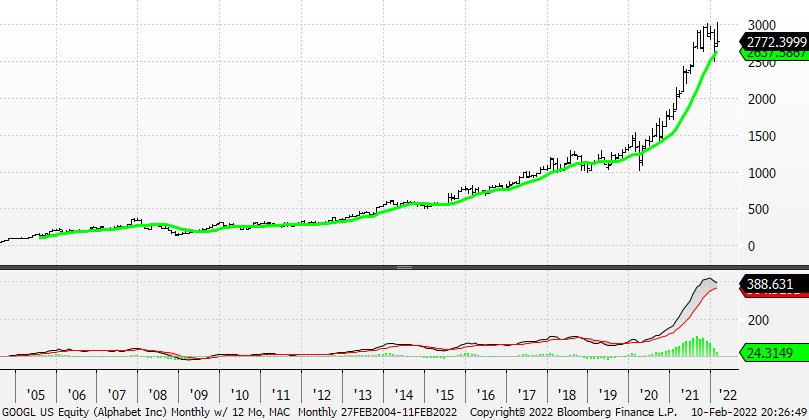Screen dimensions: 809x420
Task: Click the Copyright 2022 Bloomberg Finance L.P. text
Action: 573,413
